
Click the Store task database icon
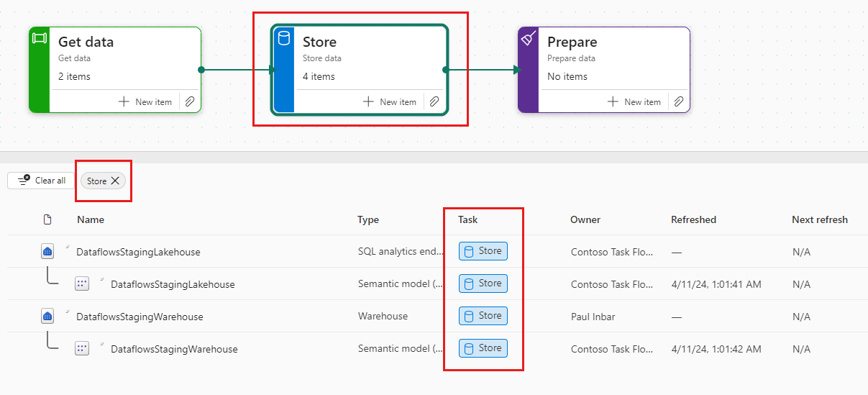pyautogui.click(x=284, y=38)
